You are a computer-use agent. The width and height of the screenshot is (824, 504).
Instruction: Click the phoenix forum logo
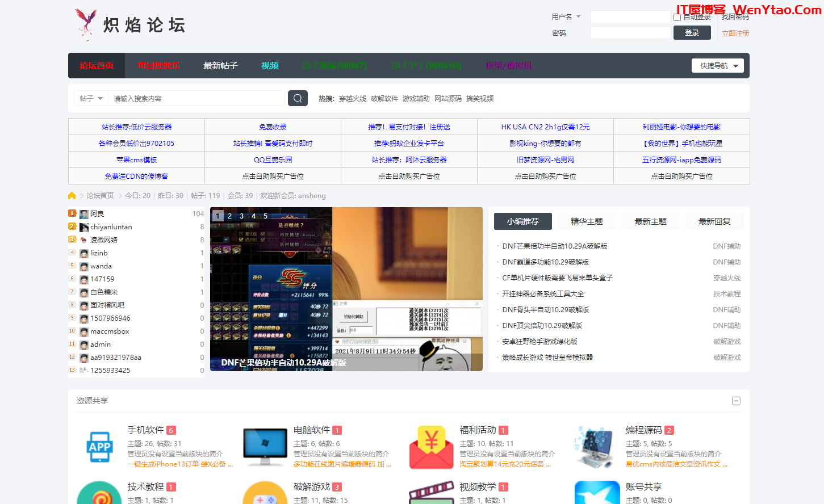[x=129, y=25]
